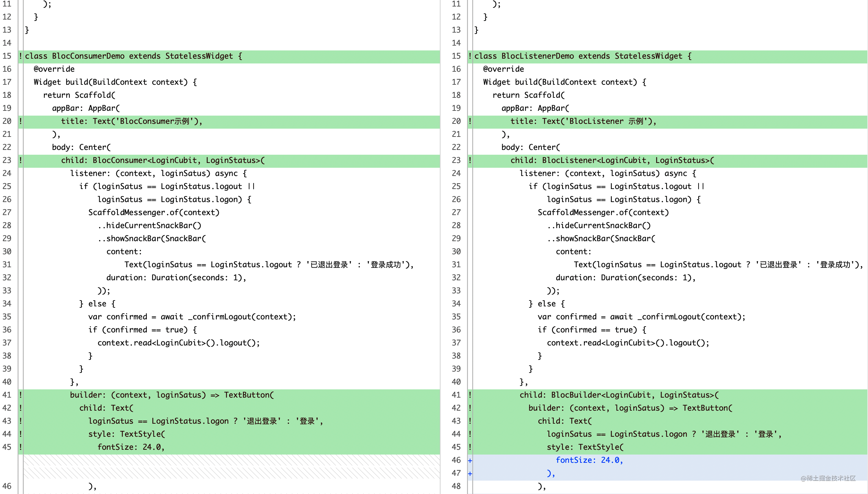Click the change marker on right line 41
This screenshot has height=494, width=868.
click(x=470, y=395)
